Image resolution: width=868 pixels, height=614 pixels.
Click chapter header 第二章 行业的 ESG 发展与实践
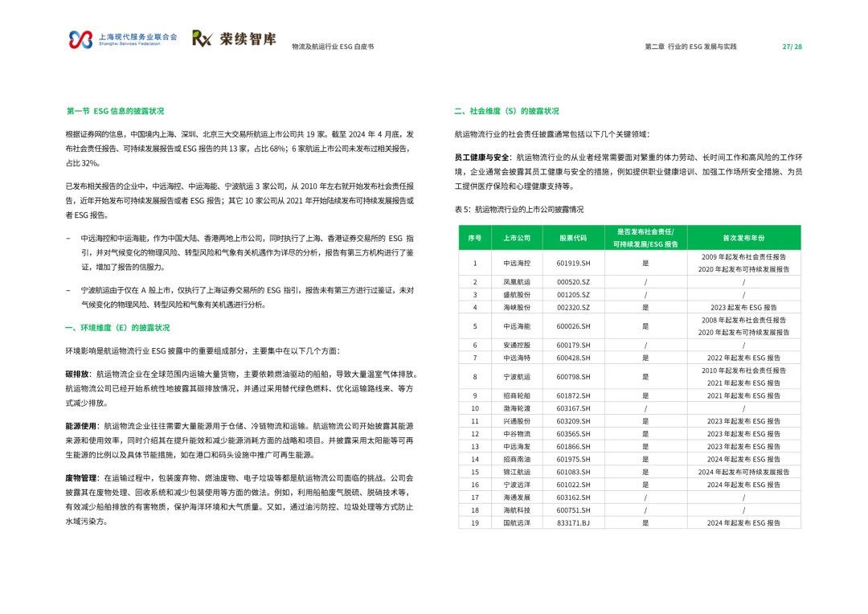(x=690, y=47)
